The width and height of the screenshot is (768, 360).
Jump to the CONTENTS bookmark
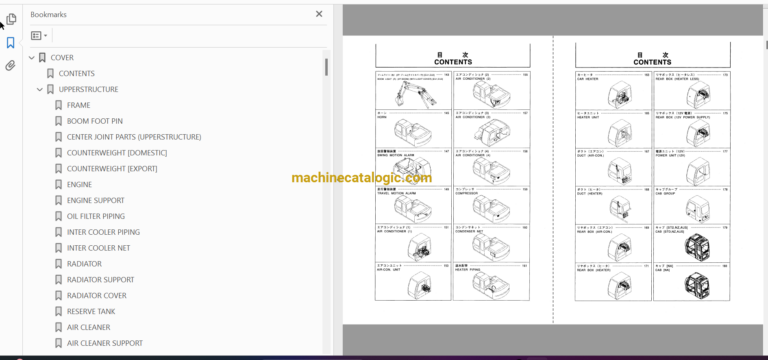(x=76, y=73)
